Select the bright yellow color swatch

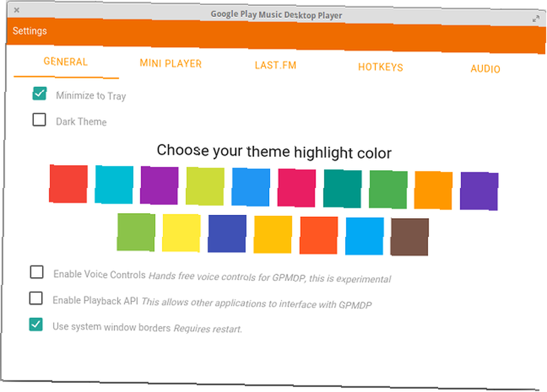(182, 233)
